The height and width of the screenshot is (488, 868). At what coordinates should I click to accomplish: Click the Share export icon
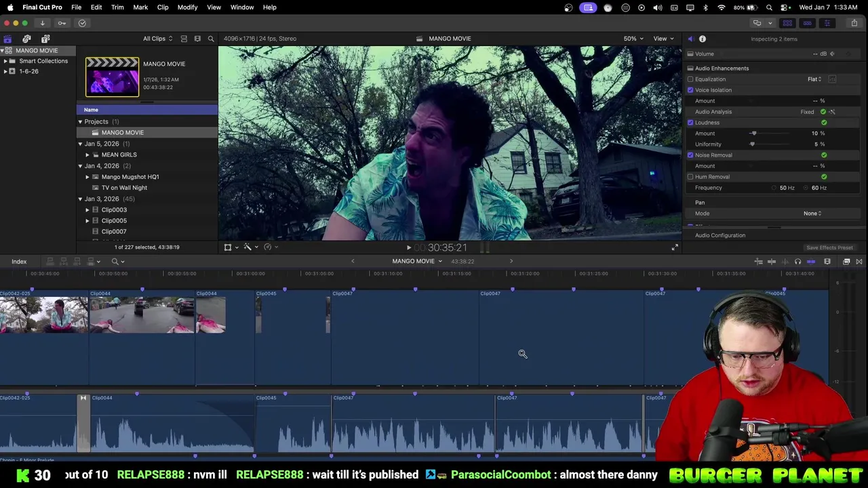tap(854, 23)
